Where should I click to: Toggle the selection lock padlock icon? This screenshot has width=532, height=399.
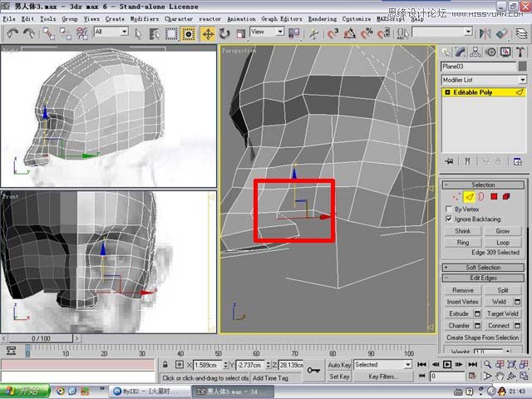[x=165, y=365]
